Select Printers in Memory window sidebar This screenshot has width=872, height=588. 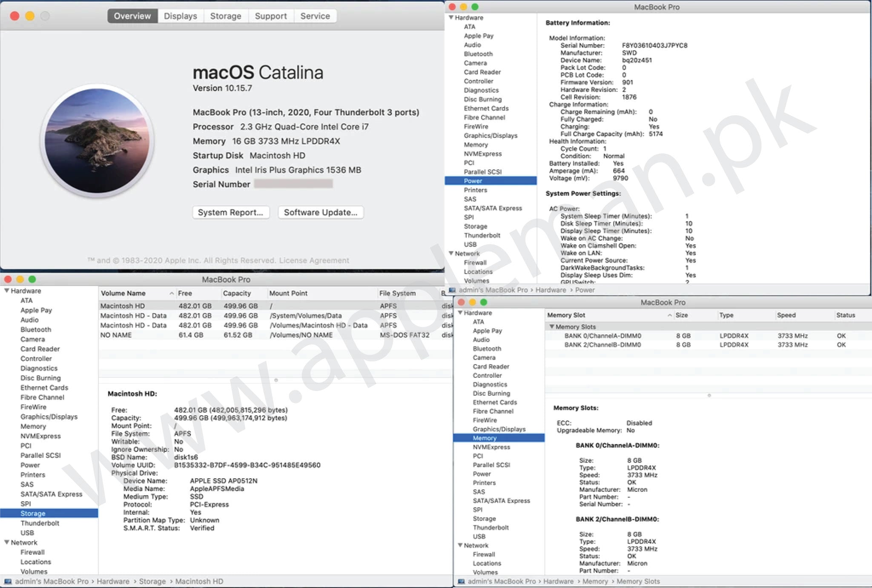[x=484, y=482]
